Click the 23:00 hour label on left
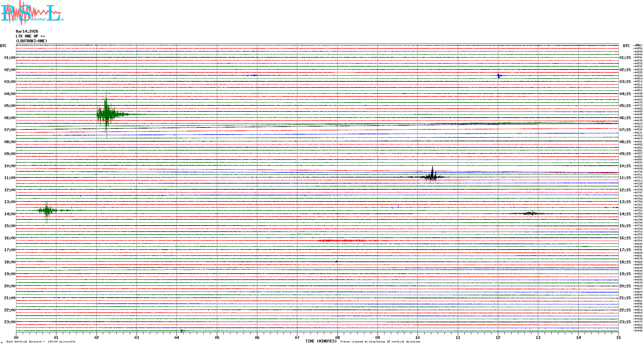 [x=10, y=322]
